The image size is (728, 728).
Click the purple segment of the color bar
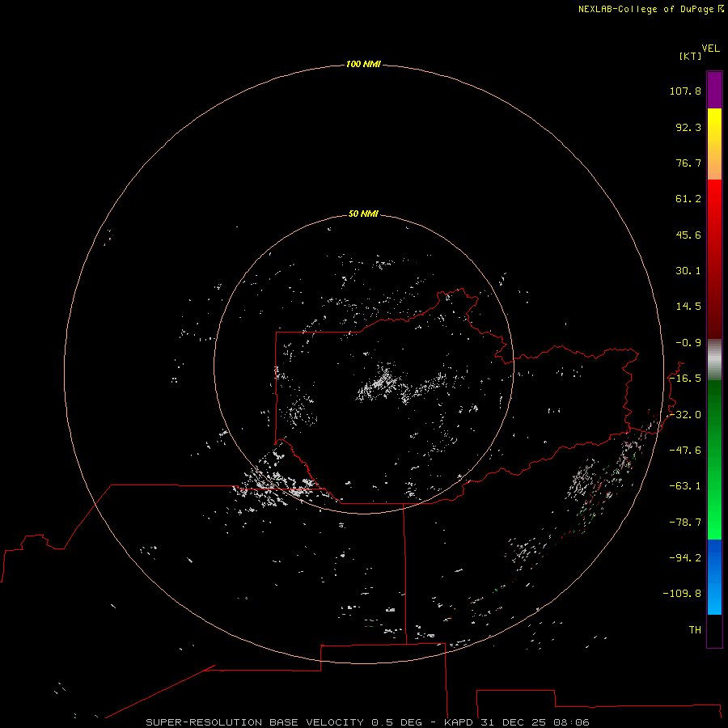tap(714, 90)
